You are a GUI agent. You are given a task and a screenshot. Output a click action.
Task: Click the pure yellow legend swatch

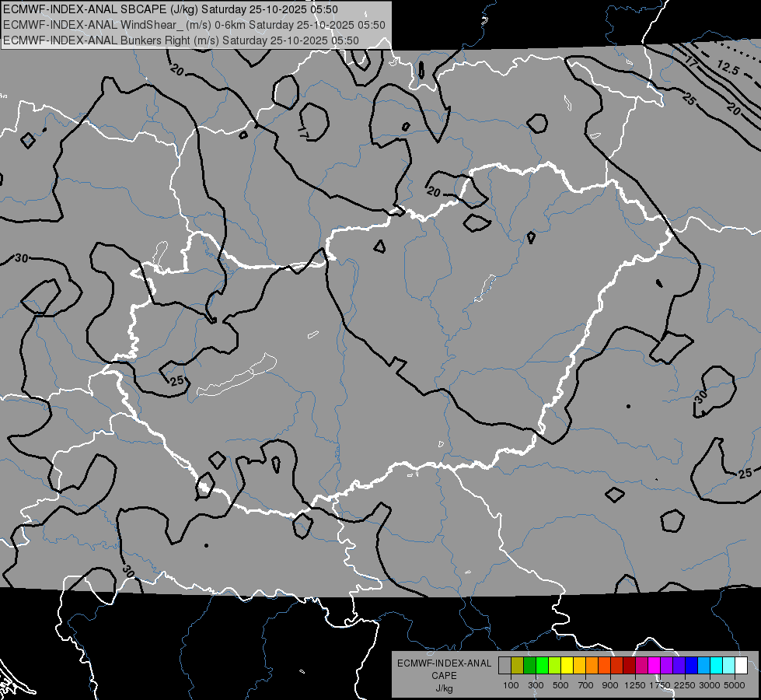pos(567,666)
